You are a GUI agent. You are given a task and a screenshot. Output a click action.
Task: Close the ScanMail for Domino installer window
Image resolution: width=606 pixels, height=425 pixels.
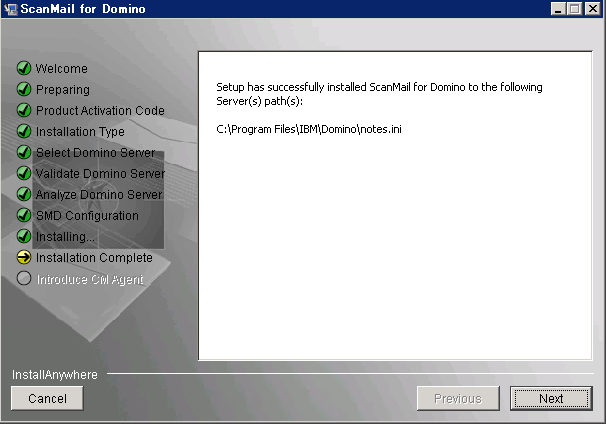pyautogui.click(x=592, y=9)
